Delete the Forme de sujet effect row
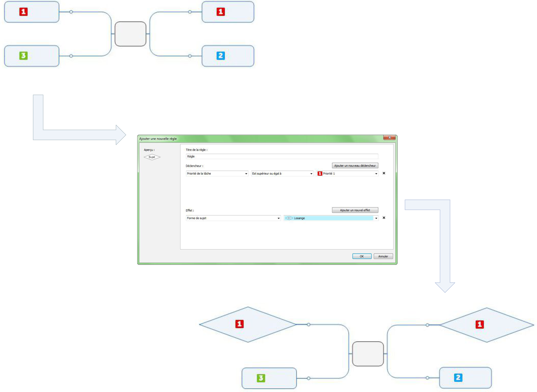The width and height of the screenshot is (537, 392). tap(384, 218)
